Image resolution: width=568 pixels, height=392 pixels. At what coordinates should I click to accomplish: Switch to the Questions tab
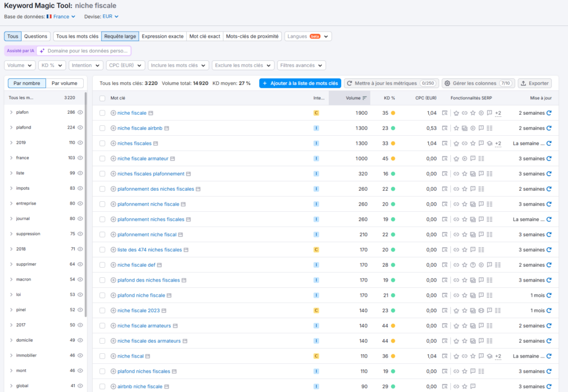[x=35, y=36]
